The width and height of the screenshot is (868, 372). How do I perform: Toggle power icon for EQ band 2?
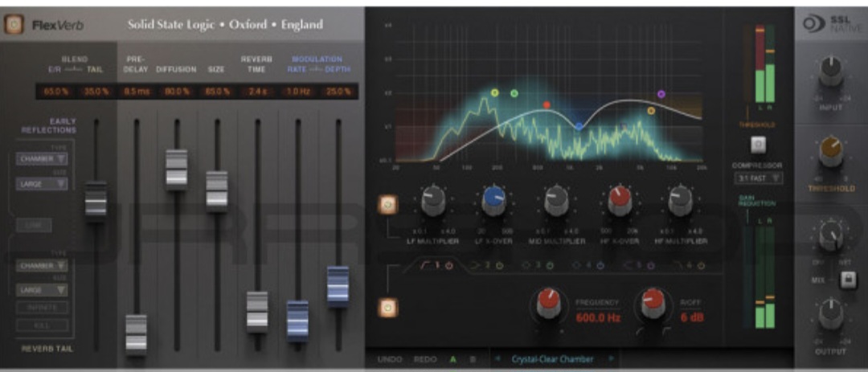coord(499,266)
